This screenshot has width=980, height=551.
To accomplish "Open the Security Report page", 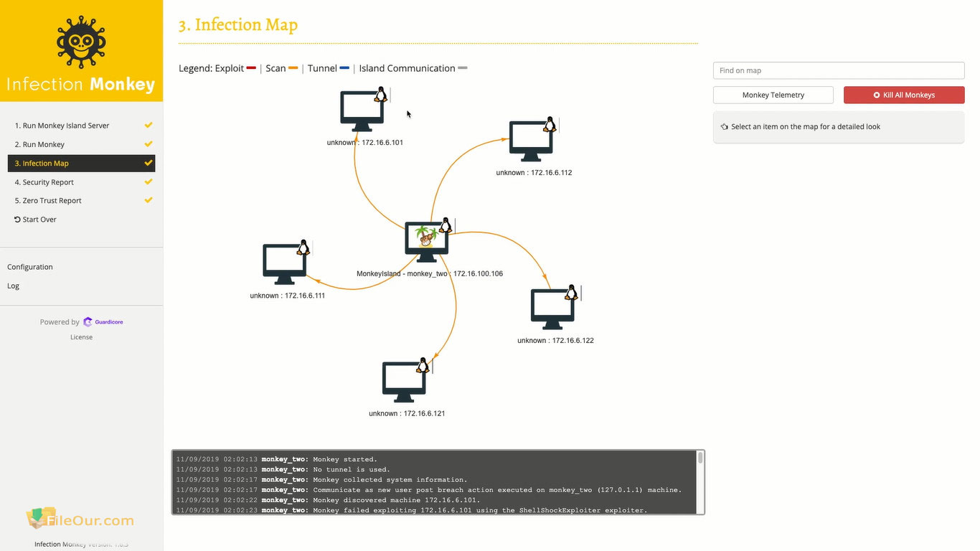I will [x=81, y=182].
